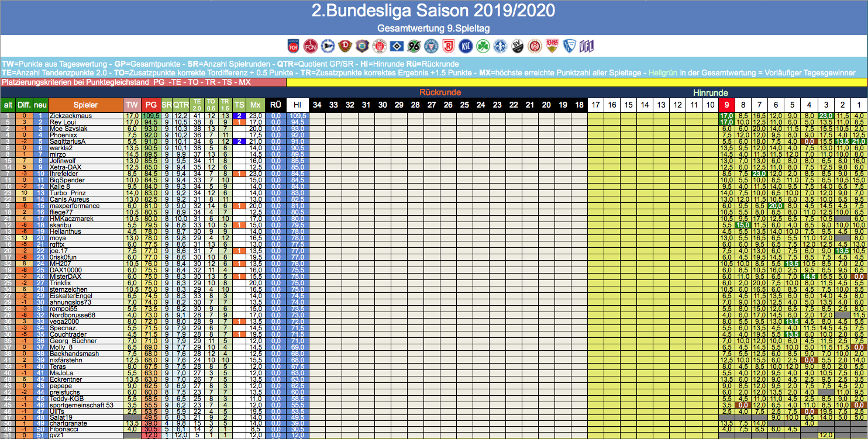Select player name 'BigSpender'
Screen dimensions: 868x439
tap(66, 180)
